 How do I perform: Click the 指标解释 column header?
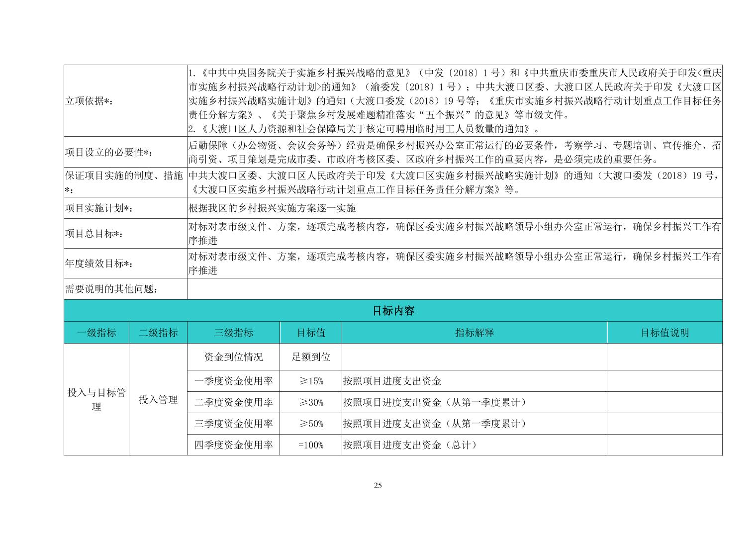coord(474,333)
